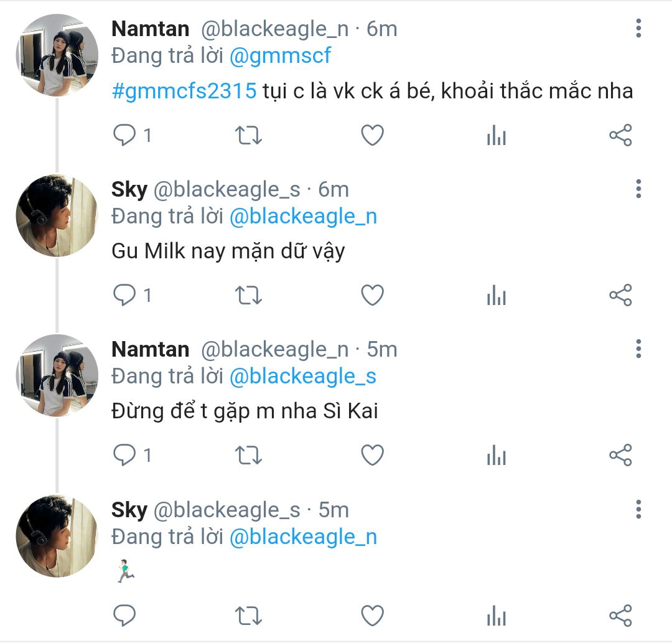Viewport: 672px width, 643px height.
Task: Share Sky's "Gu Milk nay mặn" tweet
Action: click(x=620, y=295)
